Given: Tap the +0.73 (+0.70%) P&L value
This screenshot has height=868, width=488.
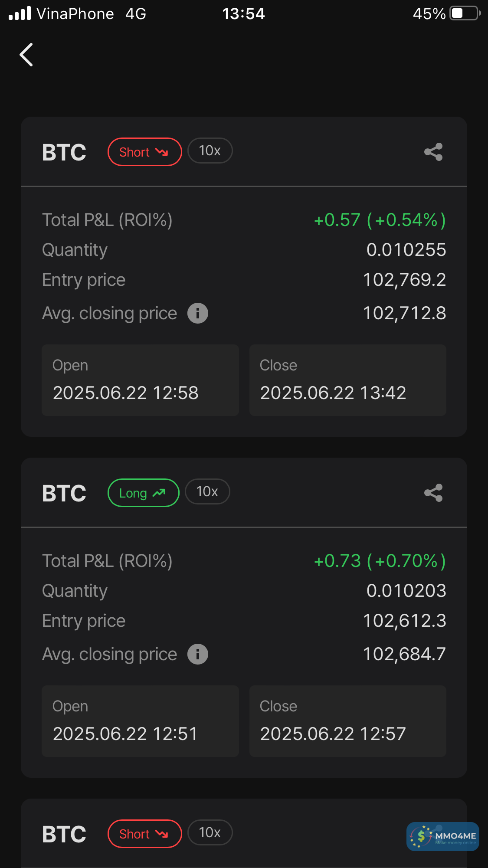Looking at the screenshot, I should click(380, 561).
